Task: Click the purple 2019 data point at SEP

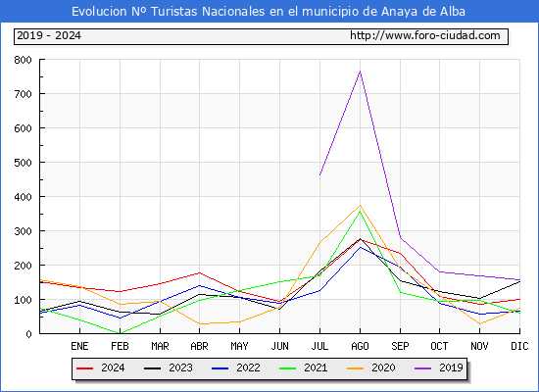Action: [400, 237]
